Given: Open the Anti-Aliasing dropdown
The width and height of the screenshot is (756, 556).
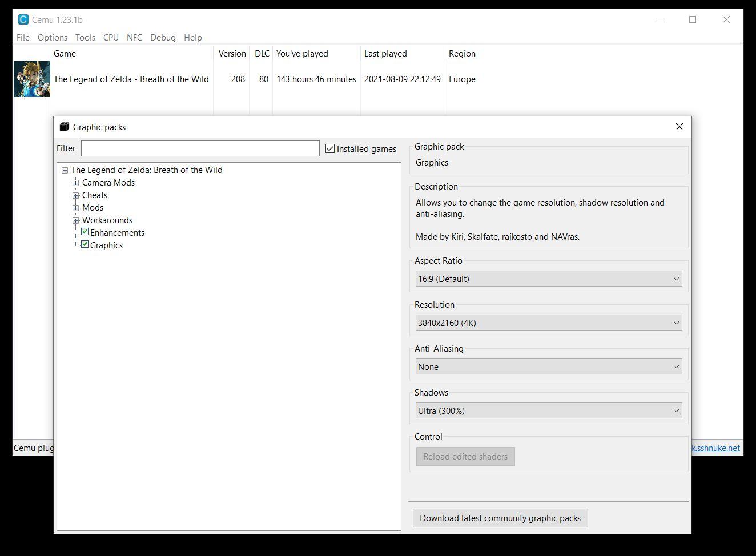Looking at the screenshot, I should pyautogui.click(x=549, y=366).
